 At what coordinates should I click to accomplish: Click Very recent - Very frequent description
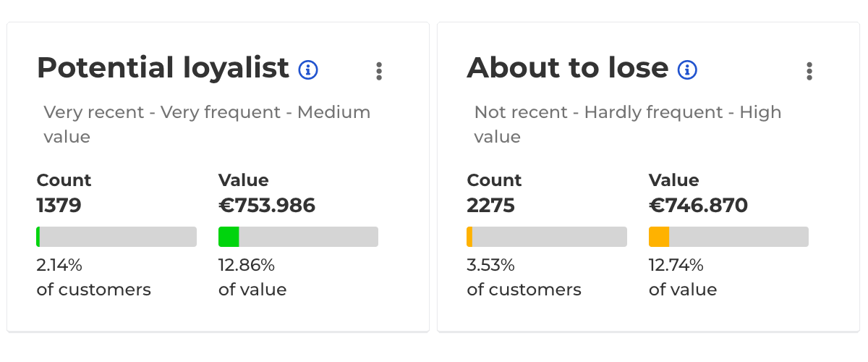207,124
